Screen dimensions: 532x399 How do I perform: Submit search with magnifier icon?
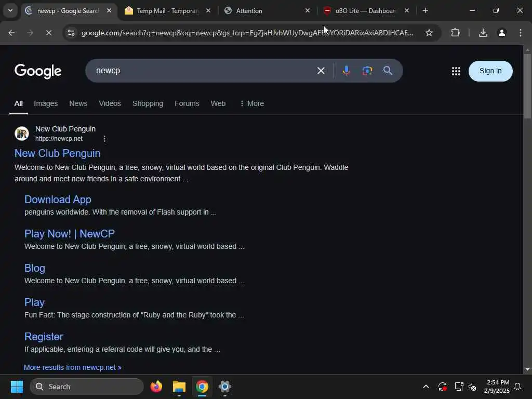[388, 71]
